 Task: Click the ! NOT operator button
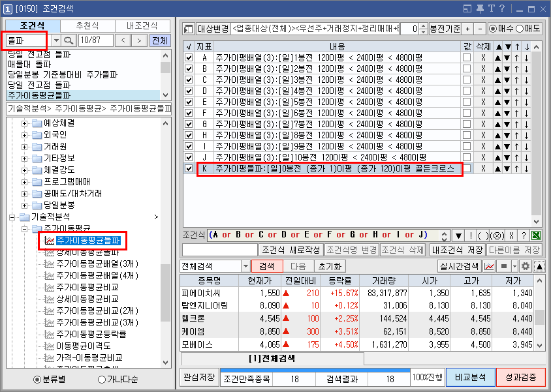[x=471, y=235]
